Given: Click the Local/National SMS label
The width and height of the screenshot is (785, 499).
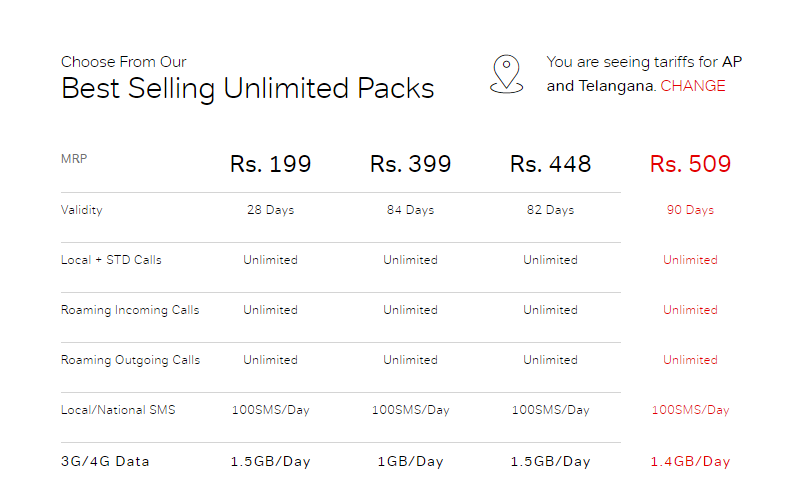Looking at the screenshot, I should (118, 410).
